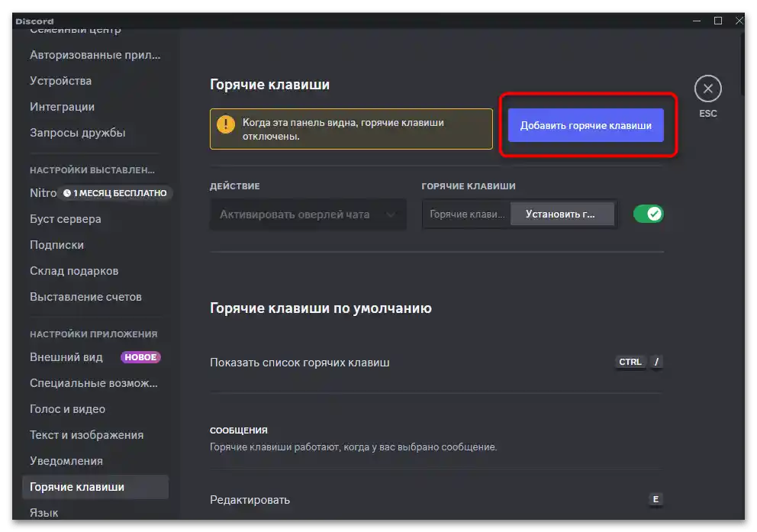
Task: Close settings with the ESC X icon
Action: tap(707, 89)
